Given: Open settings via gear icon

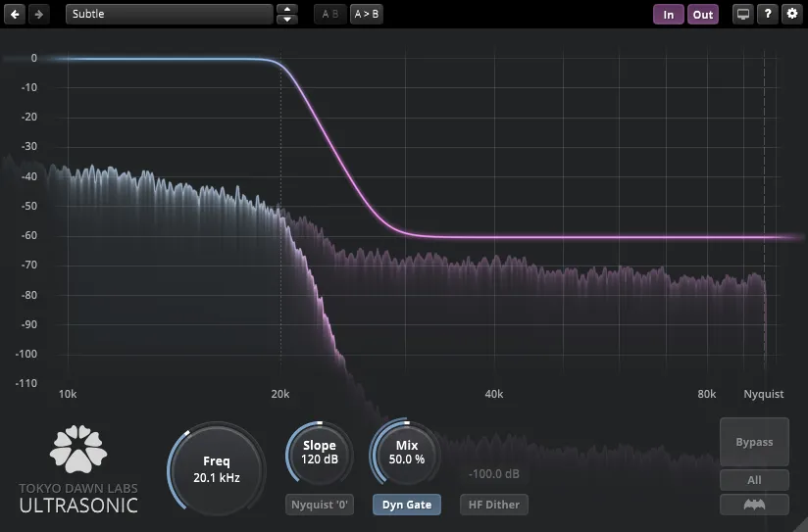Looking at the screenshot, I should 792,14.
